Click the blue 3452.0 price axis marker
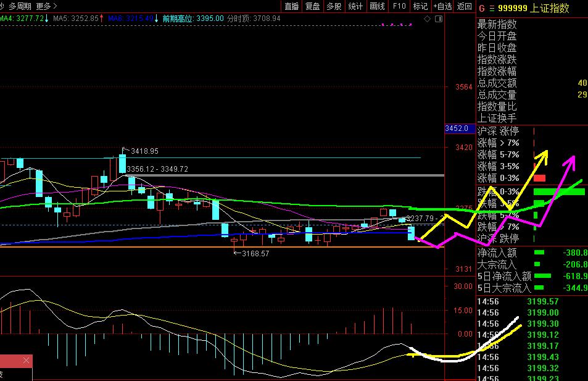The height and width of the screenshot is (381, 588). 457,128
